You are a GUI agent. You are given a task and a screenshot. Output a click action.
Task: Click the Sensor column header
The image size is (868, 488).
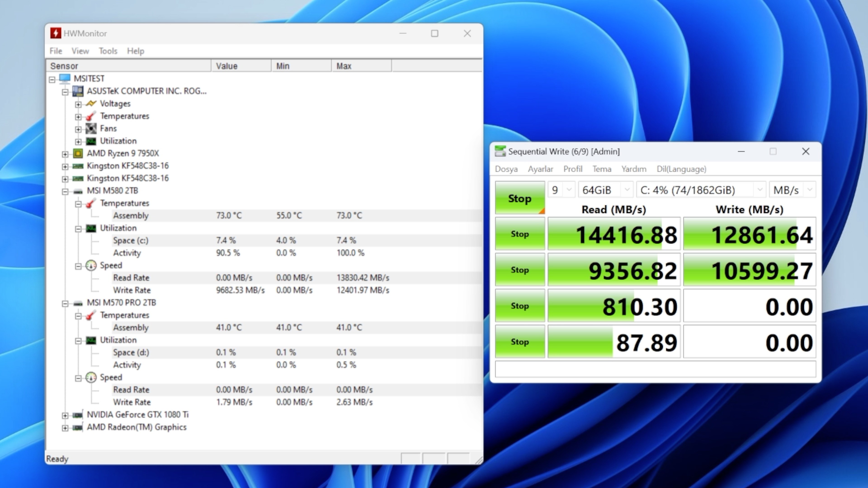tap(128, 66)
